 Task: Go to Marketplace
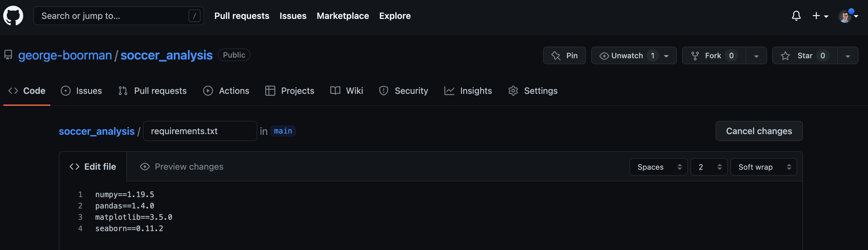click(343, 16)
